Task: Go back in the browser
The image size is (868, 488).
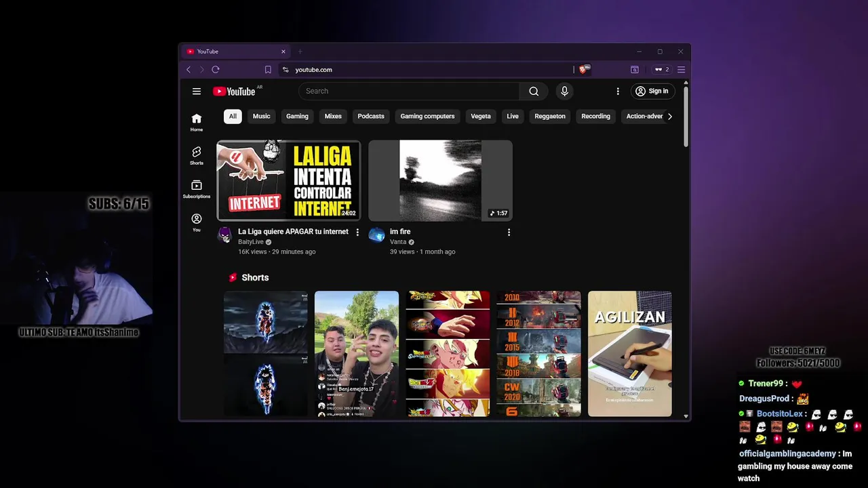Action: (189, 70)
